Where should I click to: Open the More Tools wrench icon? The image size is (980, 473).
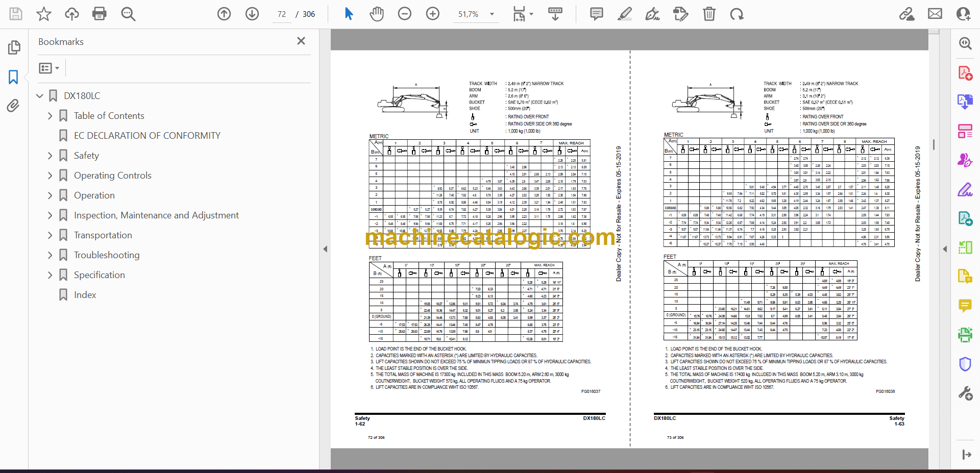point(965,393)
